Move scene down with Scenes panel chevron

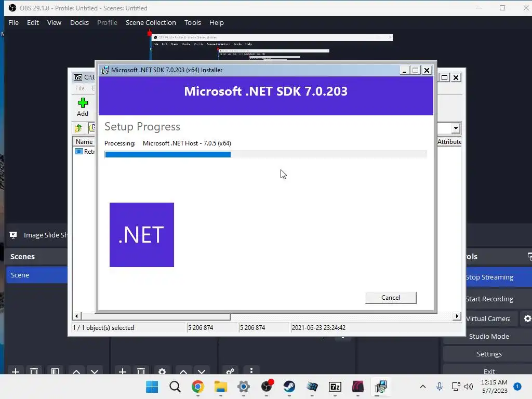pos(95,371)
